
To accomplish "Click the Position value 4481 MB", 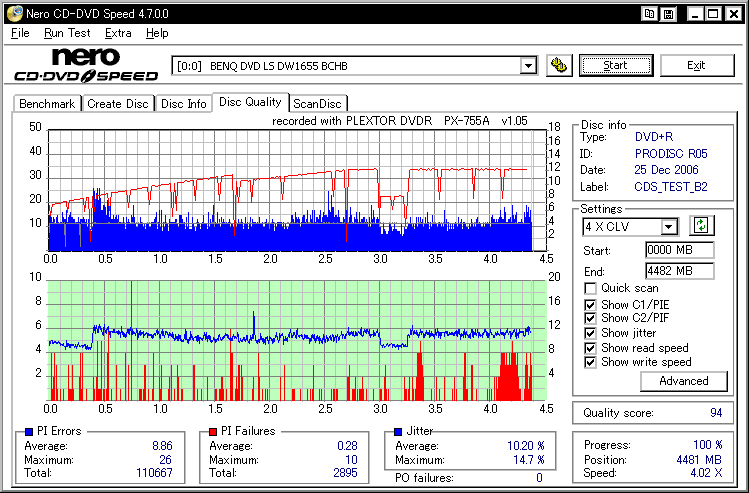I will 699,460.
